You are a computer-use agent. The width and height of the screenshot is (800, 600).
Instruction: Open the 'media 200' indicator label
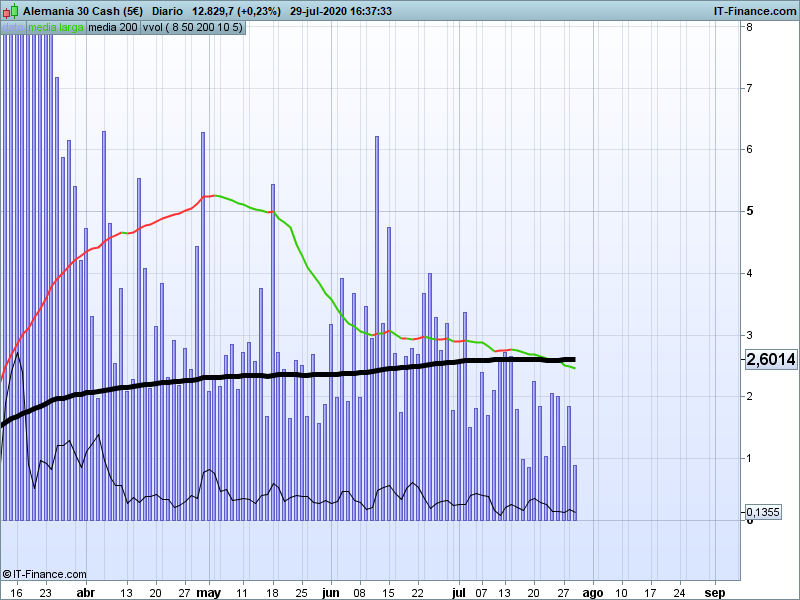(113, 28)
